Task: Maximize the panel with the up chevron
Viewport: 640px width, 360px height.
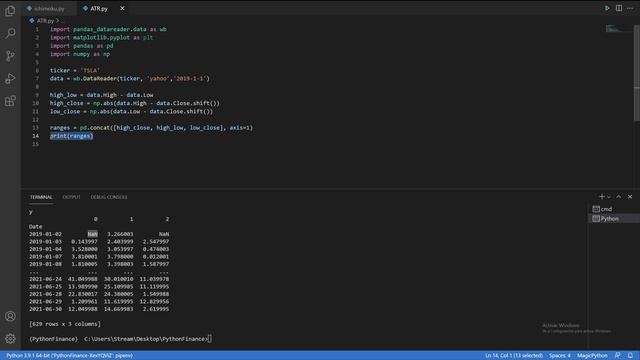Action: pos(619,197)
